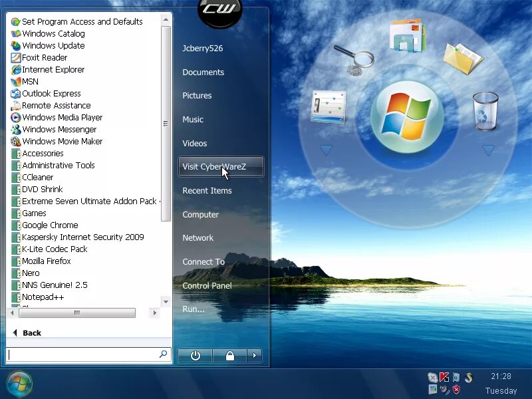Screen dimensions: 532x399
Task: Start Windows Media Player
Action: tap(57, 118)
